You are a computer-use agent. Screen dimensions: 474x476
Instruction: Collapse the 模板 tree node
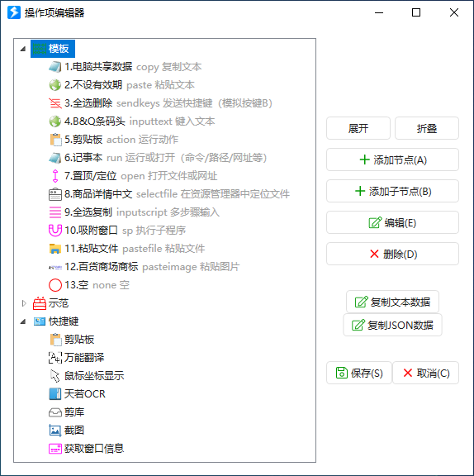pos(23,49)
